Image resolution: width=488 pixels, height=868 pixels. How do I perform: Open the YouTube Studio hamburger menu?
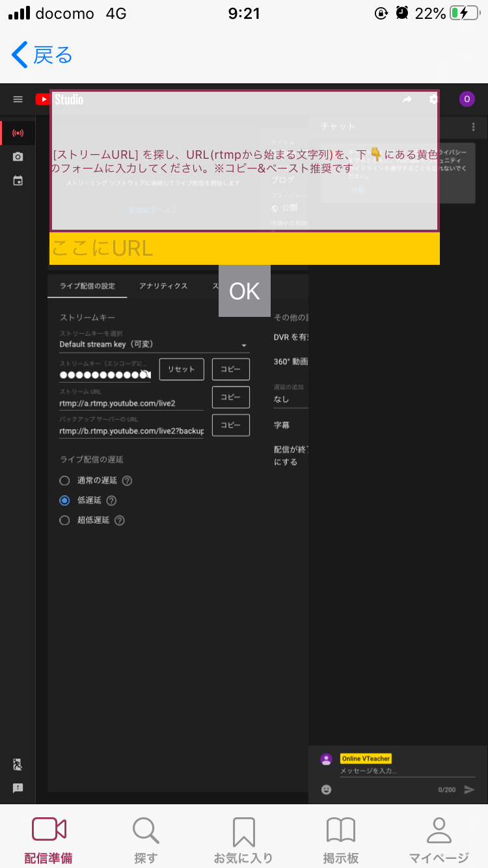click(x=18, y=100)
